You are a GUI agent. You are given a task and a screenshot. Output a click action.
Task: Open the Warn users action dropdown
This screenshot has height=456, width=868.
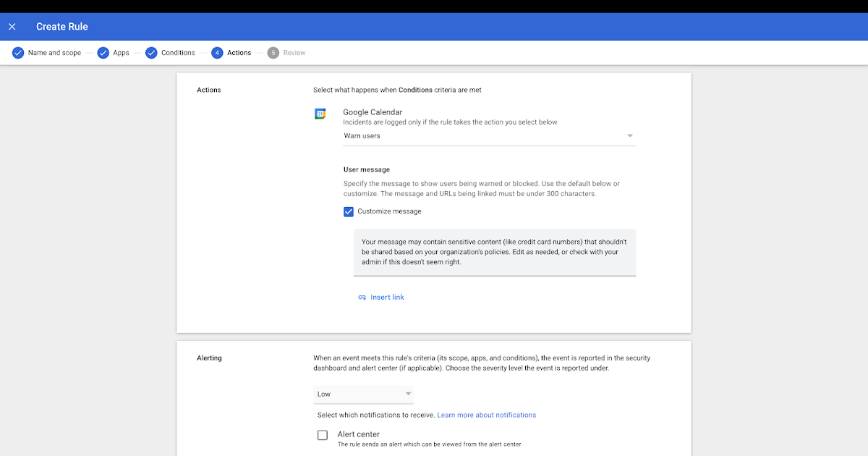489,135
